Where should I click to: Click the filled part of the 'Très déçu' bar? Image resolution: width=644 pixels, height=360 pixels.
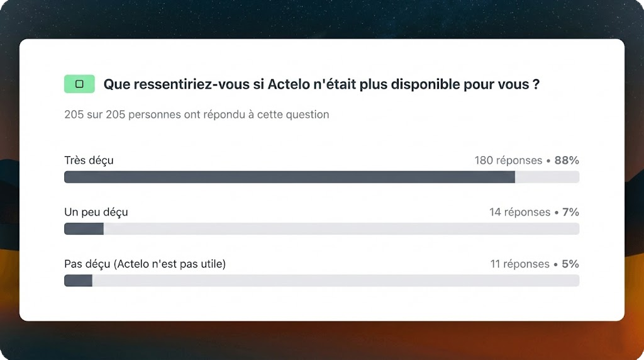click(289, 177)
